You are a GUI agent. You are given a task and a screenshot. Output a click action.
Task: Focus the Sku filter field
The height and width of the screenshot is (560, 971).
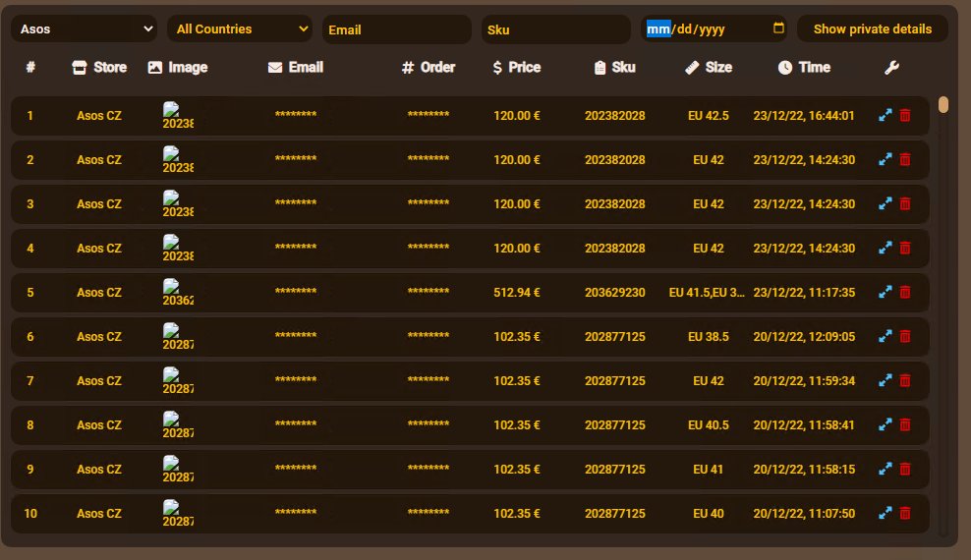[x=555, y=29]
